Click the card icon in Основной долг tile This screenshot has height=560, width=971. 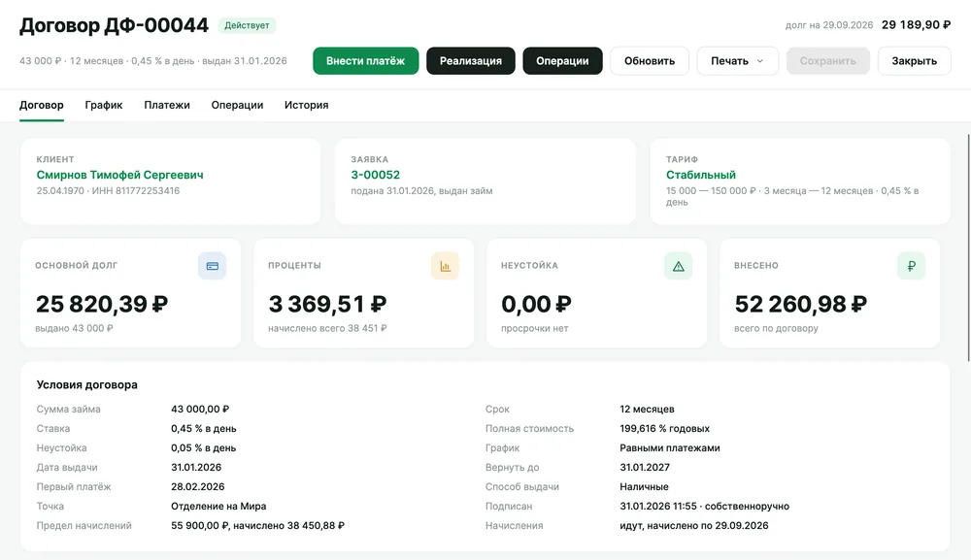tap(213, 266)
